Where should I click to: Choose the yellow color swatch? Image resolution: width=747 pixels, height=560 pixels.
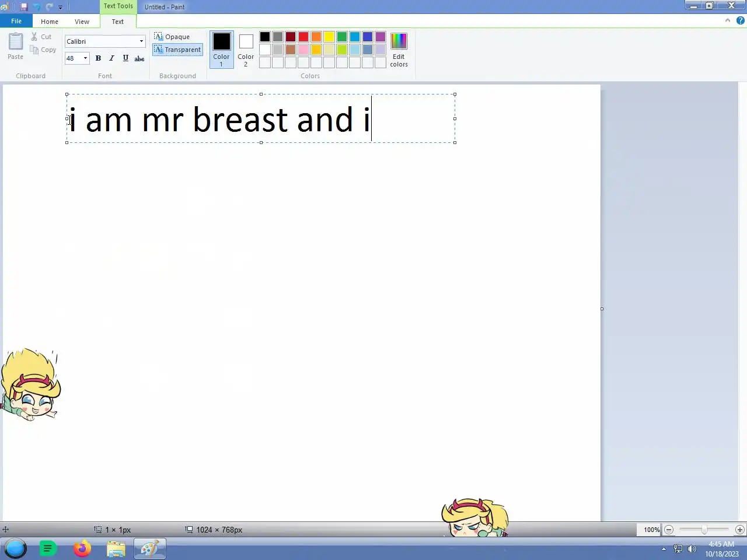coord(329,37)
